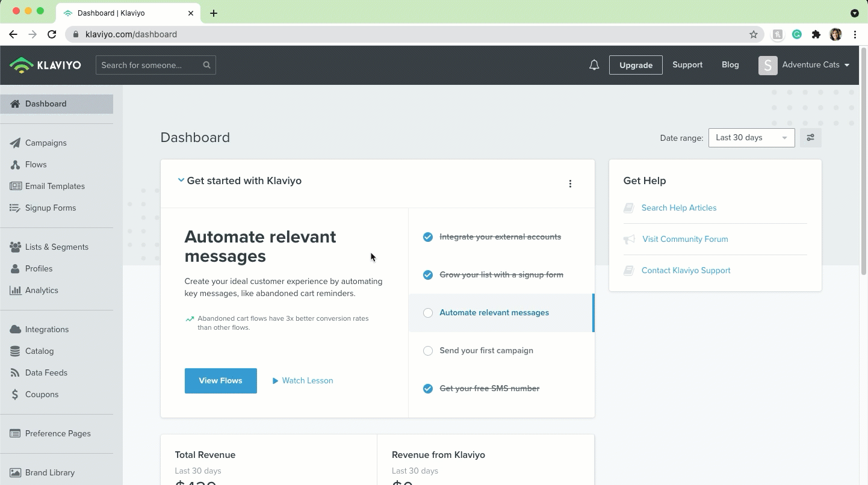Select Send your first campaign radio circle

coord(428,351)
